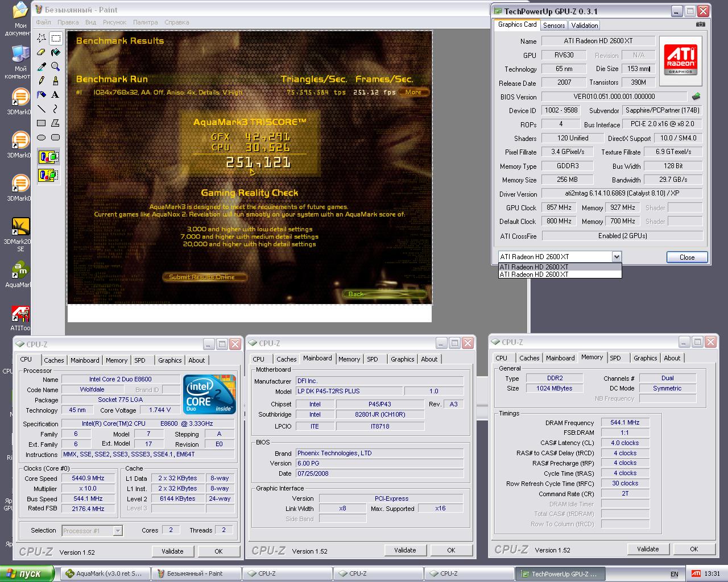Open About tab in the CPU-Z Core 2 Duo window

click(197, 360)
